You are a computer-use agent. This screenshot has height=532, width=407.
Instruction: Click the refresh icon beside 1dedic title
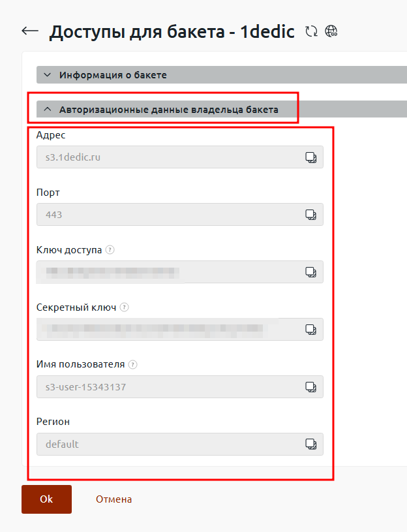click(311, 31)
